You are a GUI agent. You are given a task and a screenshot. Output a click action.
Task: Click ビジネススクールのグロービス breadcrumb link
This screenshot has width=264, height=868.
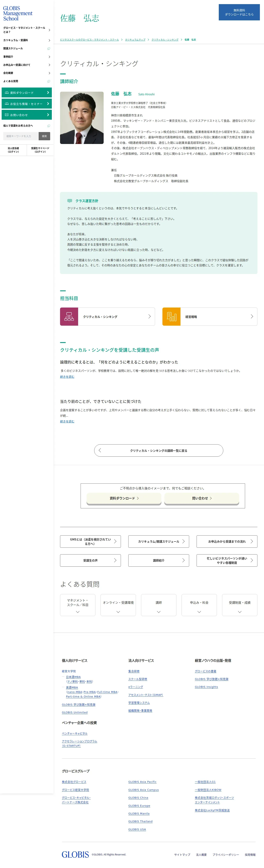coord(89,40)
